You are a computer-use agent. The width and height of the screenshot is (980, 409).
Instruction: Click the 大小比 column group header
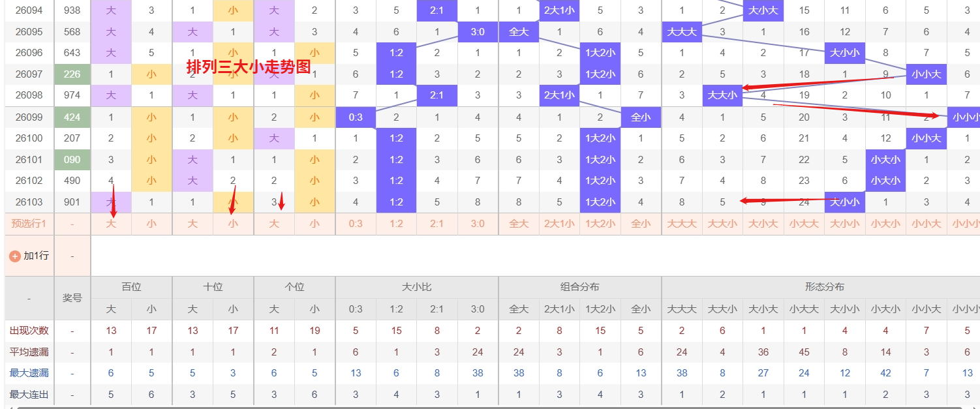(x=417, y=287)
